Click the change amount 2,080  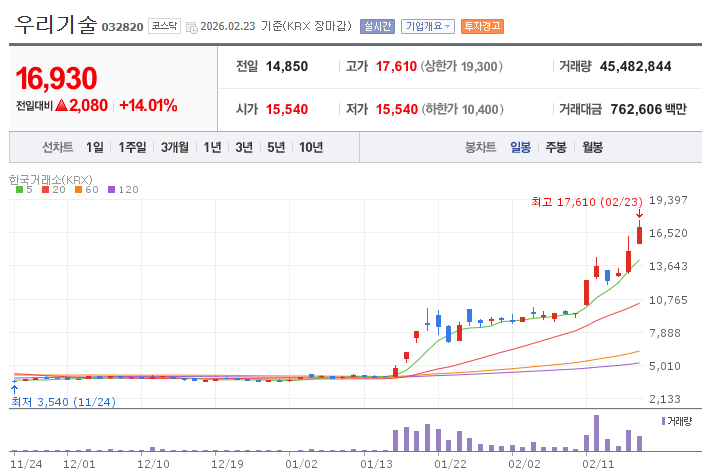[x=88, y=106]
